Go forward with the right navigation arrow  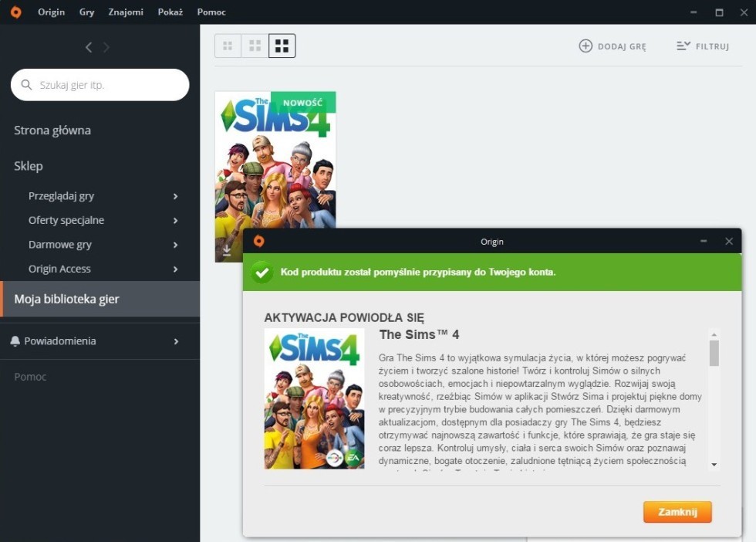pos(106,47)
